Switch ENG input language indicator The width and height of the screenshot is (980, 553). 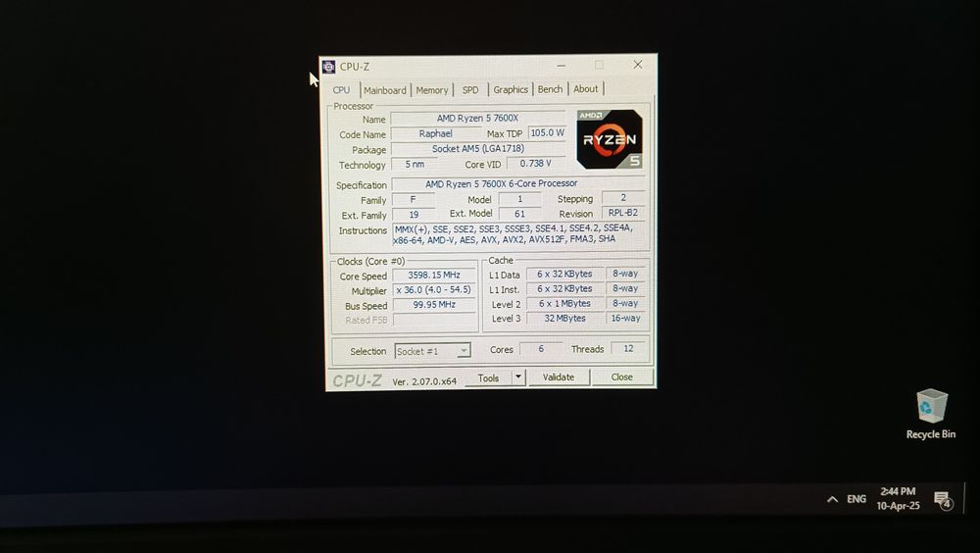[x=857, y=499]
